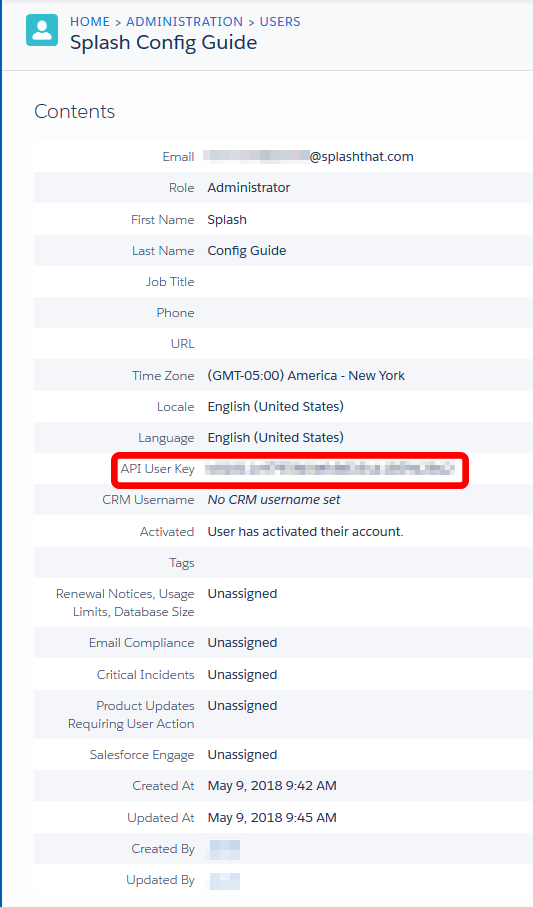Image resolution: width=533 pixels, height=907 pixels.
Task: Click 'No CRM username set' text
Action: (274, 500)
